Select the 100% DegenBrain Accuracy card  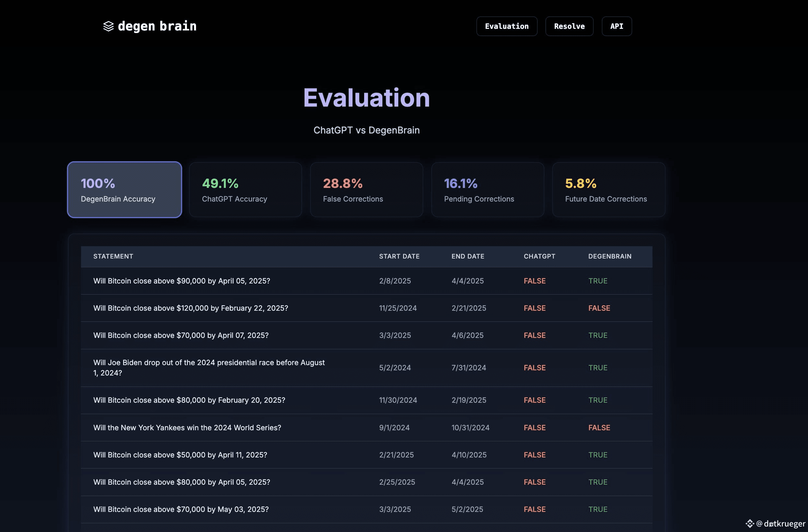(124, 190)
